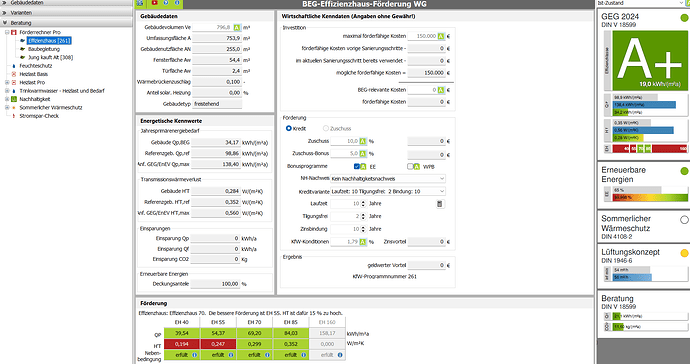Select the Kredit radio button
Image resolution: width=690 pixels, height=364 pixels.
(289, 128)
